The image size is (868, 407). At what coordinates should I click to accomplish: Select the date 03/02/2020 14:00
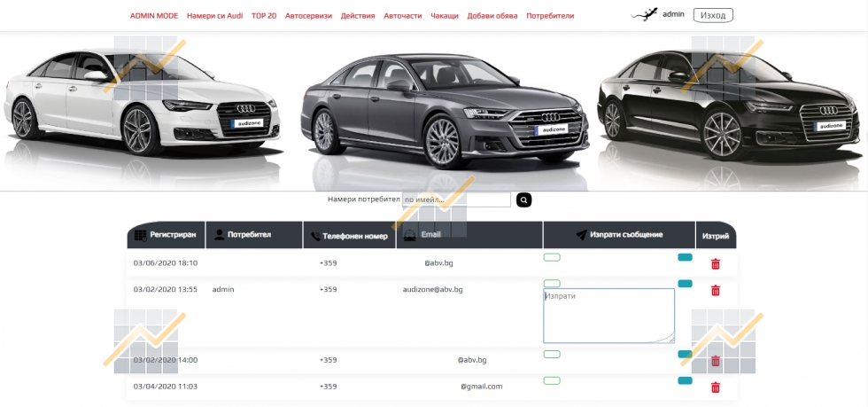pyautogui.click(x=166, y=360)
